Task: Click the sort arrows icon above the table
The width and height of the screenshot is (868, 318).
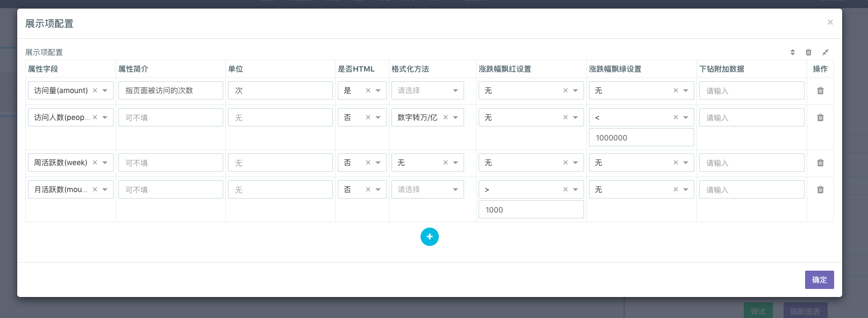Action: tap(793, 52)
